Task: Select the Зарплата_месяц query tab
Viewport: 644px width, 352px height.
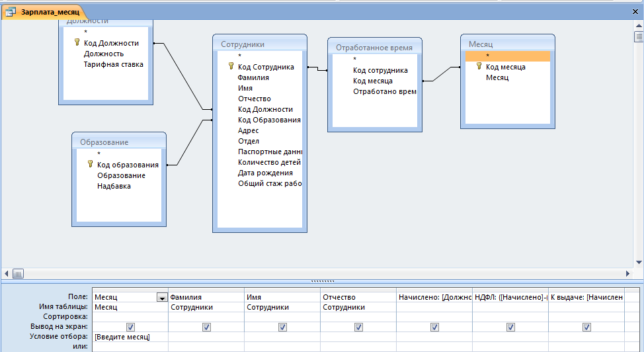Action: point(43,11)
